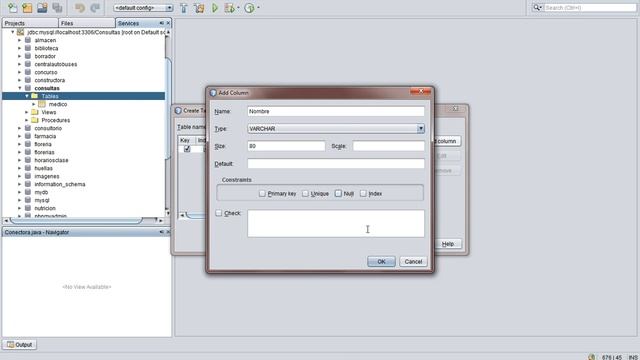Toggle the Key checkbox in Create Table

click(187, 149)
